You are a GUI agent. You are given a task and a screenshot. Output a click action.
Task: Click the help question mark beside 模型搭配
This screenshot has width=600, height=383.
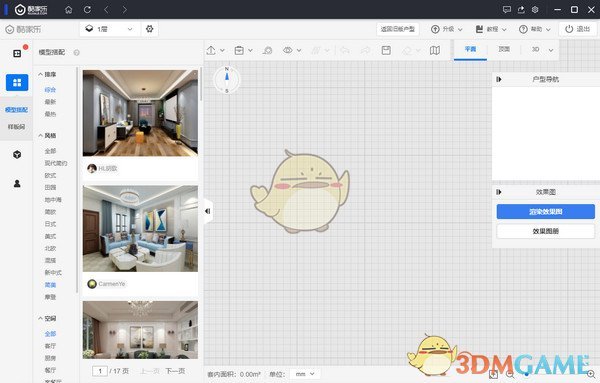[77, 52]
